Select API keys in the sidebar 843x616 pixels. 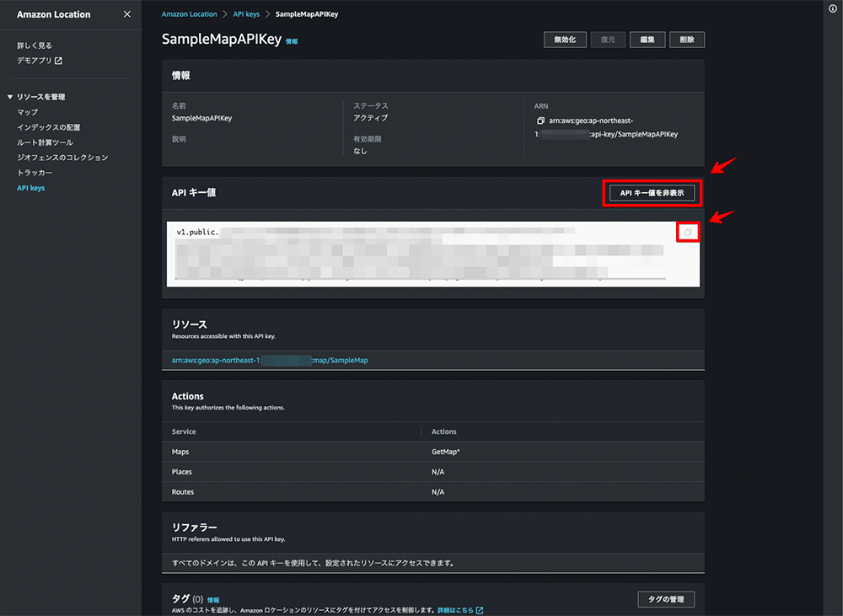click(x=30, y=188)
